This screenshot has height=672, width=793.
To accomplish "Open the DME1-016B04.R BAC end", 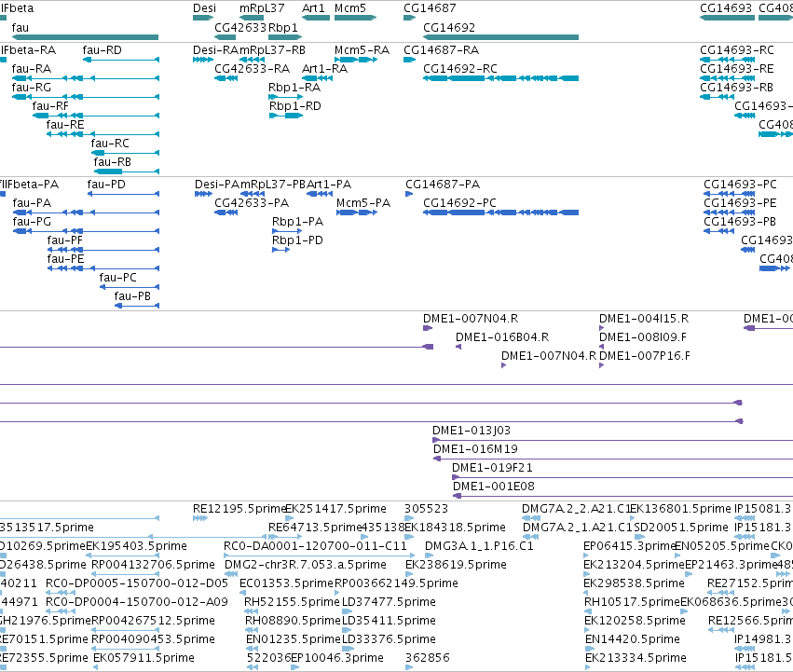I will [x=458, y=347].
